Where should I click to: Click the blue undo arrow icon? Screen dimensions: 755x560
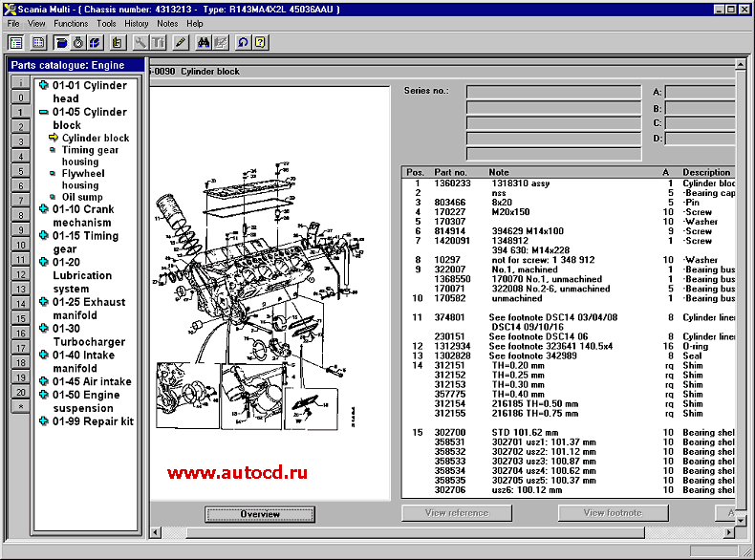[243, 42]
